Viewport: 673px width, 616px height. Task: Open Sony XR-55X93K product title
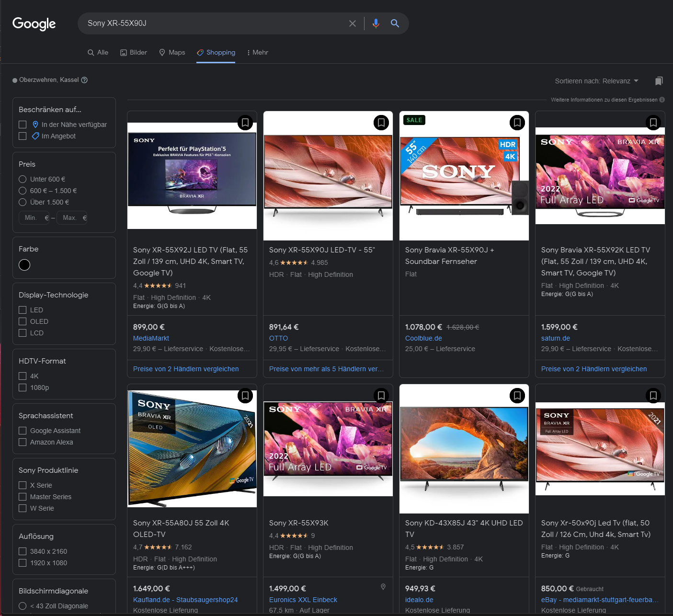point(299,523)
